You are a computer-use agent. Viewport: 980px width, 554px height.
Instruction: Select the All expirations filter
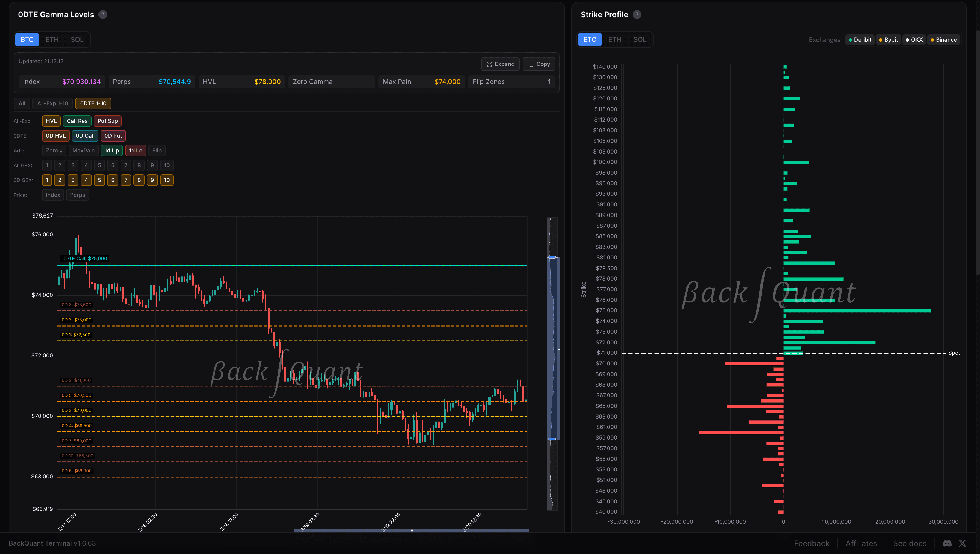click(22, 103)
